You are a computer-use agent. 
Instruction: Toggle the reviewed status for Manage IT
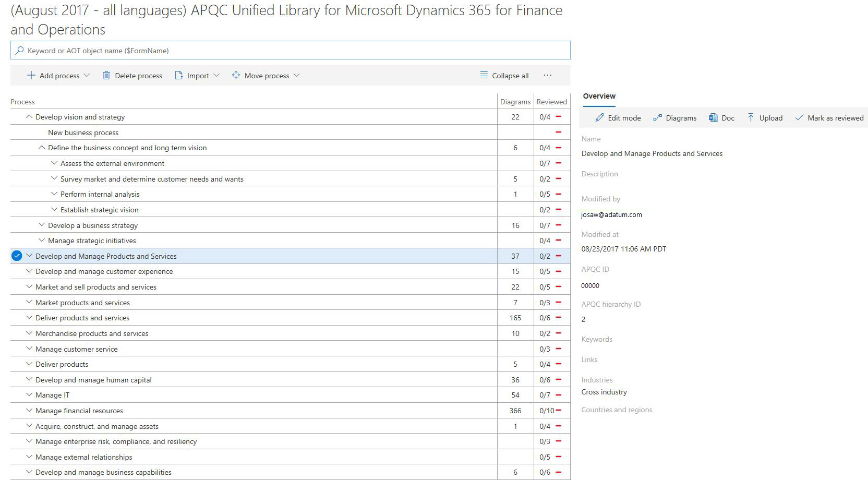pyautogui.click(x=558, y=395)
